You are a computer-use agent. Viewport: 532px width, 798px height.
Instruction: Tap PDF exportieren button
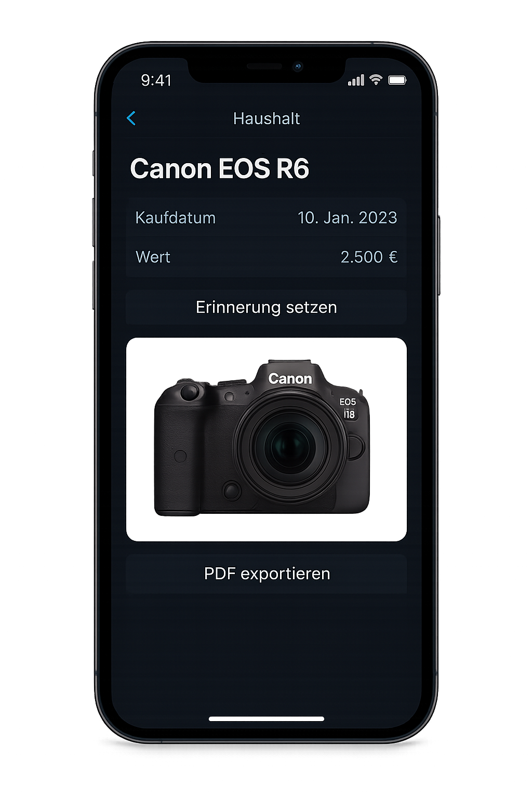tap(266, 574)
